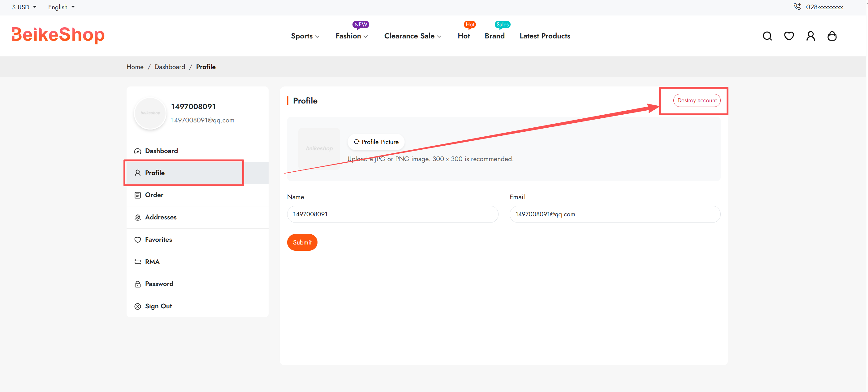The width and height of the screenshot is (868, 392).
Task: Click the Dashboard breadcrumb link
Action: (170, 67)
